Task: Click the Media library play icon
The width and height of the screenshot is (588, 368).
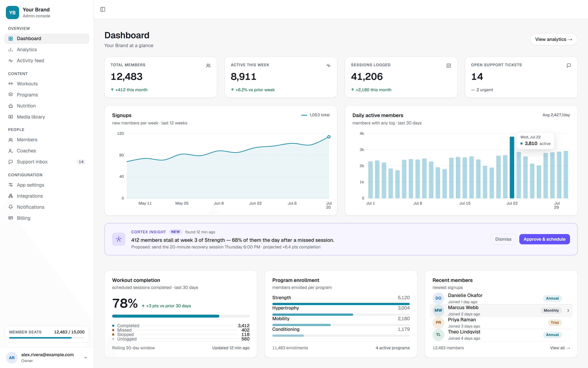Action: coord(11,117)
